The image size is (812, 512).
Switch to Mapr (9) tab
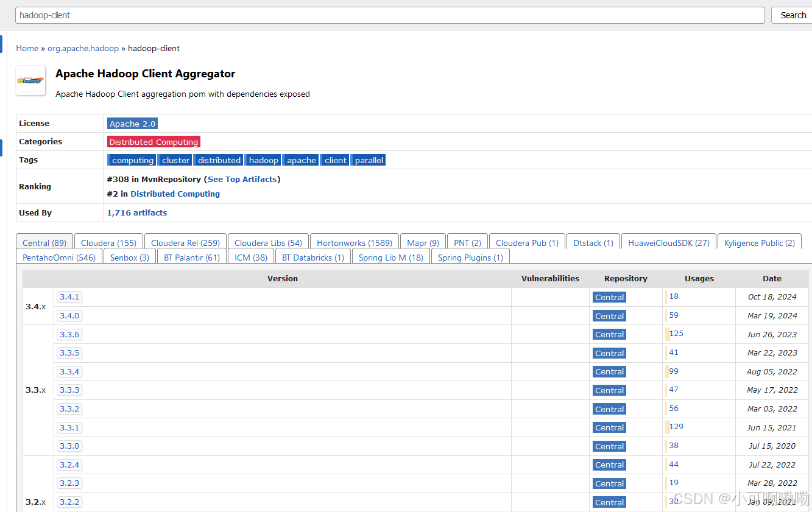pyautogui.click(x=423, y=243)
